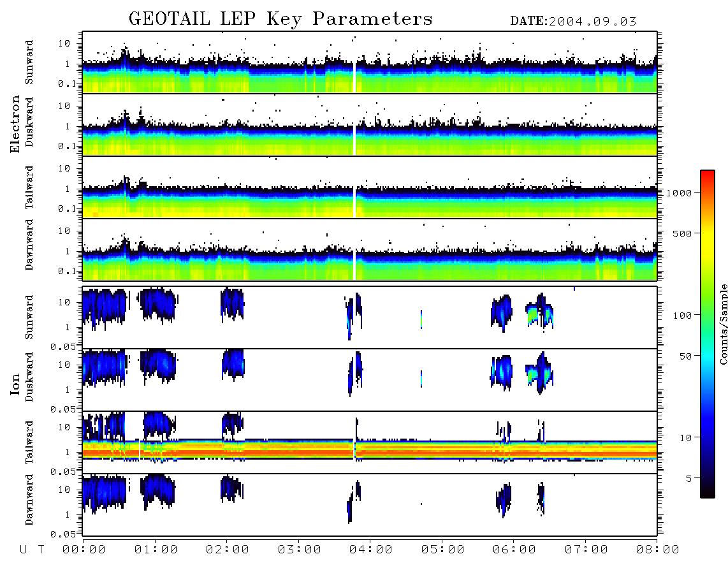Image resolution: width=728 pixels, height=561 pixels.
Task: Click the 'Counts/Sample' colorbar title
Action: [723, 324]
